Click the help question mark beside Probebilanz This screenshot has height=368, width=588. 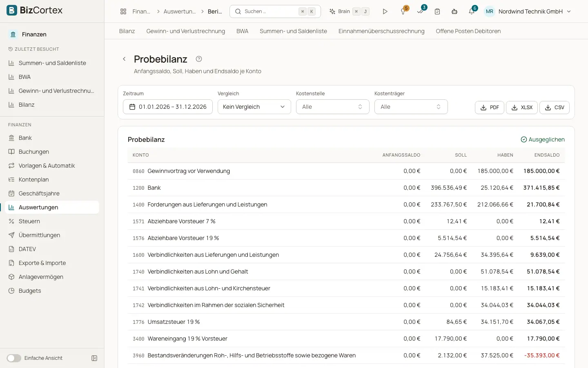(199, 59)
